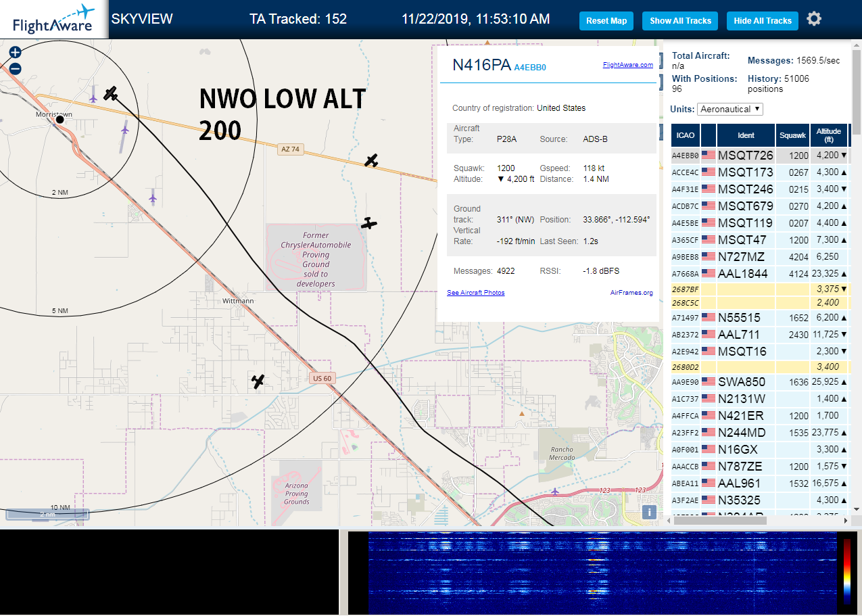Sort the table by Squawk column
The height and width of the screenshot is (616, 862).
pyautogui.click(x=792, y=135)
